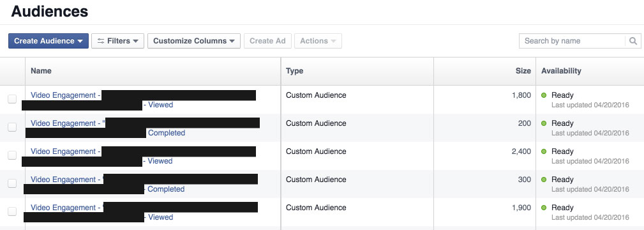Check the box for the 300 size audience
The image size is (644, 230).
[x=12, y=183]
